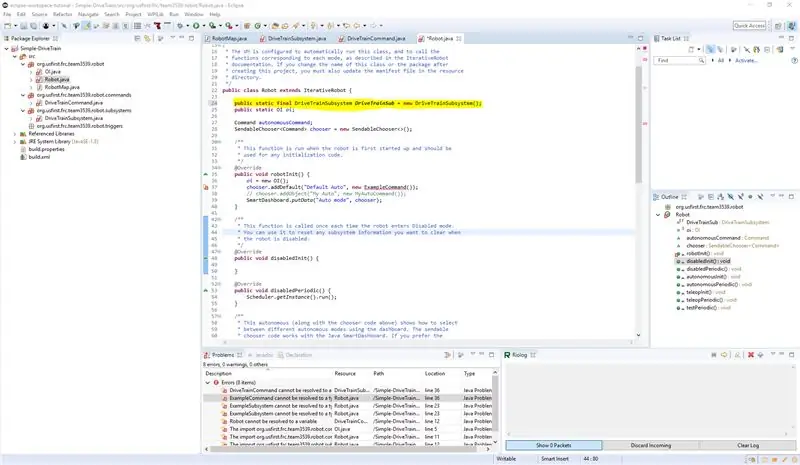Toggle Focus on Workweek in Task List

[x=733, y=50]
